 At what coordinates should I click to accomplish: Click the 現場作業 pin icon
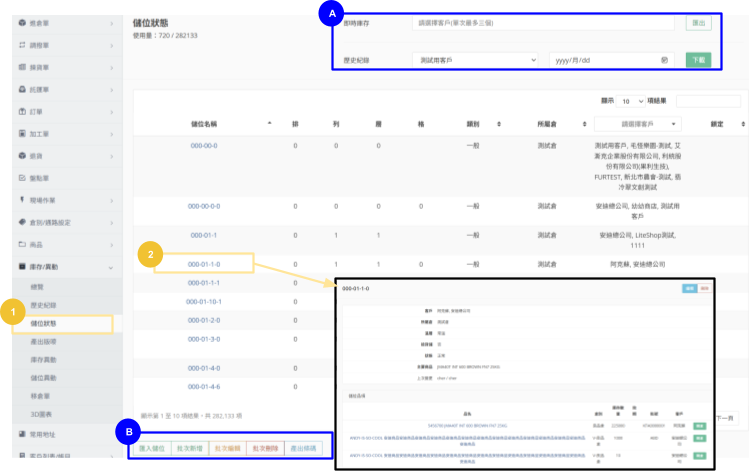tap(22, 200)
